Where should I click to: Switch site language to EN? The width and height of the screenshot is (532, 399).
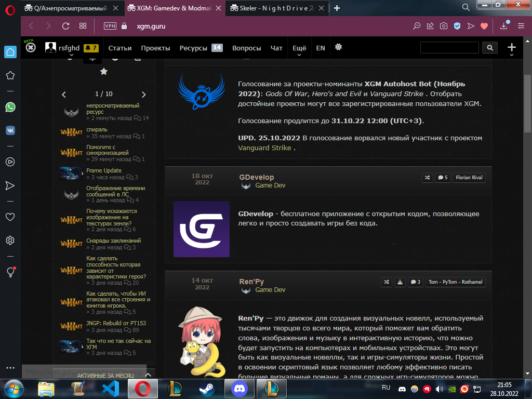point(320,48)
